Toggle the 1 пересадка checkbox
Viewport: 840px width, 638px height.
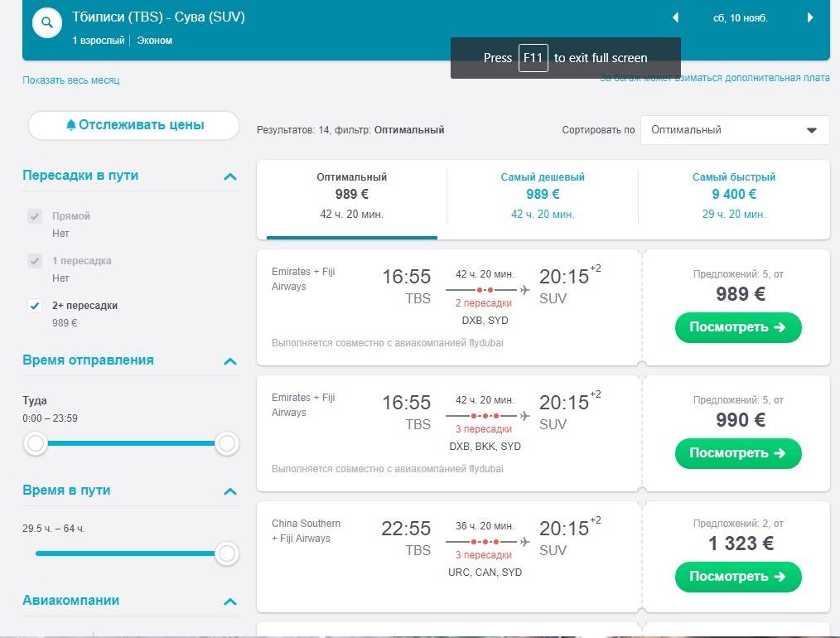coord(35,261)
